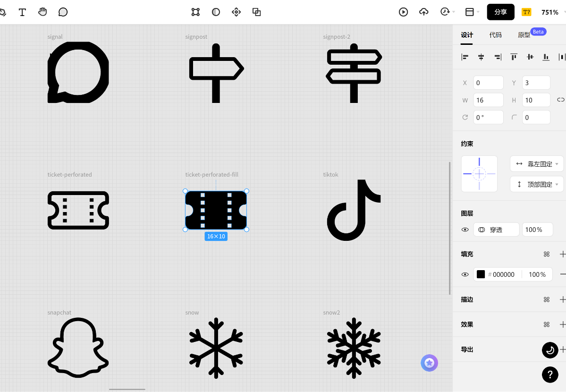Click the purple star assistant button

(429, 363)
